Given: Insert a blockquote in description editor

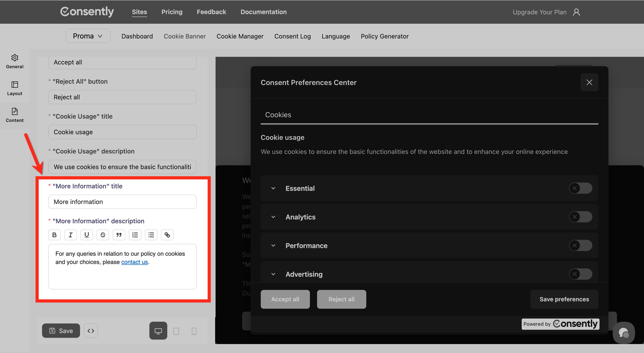Looking at the screenshot, I should pyautogui.click(x=119, y=235).
